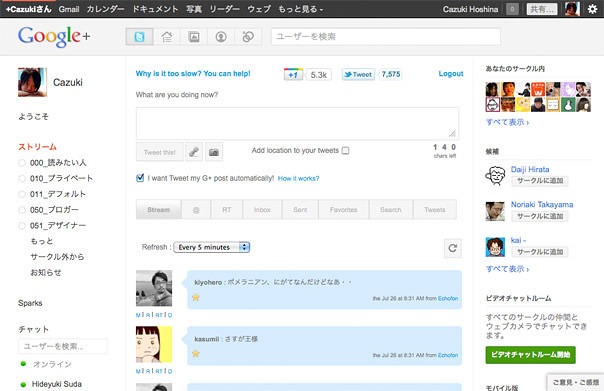Screen dimensions: 604x391
Task: Switch to the Tweets tab
Action: pos(435,210)
